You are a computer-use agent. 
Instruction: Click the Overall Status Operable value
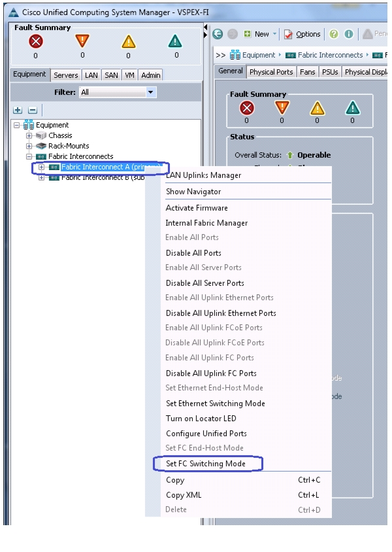click(314, 155)
